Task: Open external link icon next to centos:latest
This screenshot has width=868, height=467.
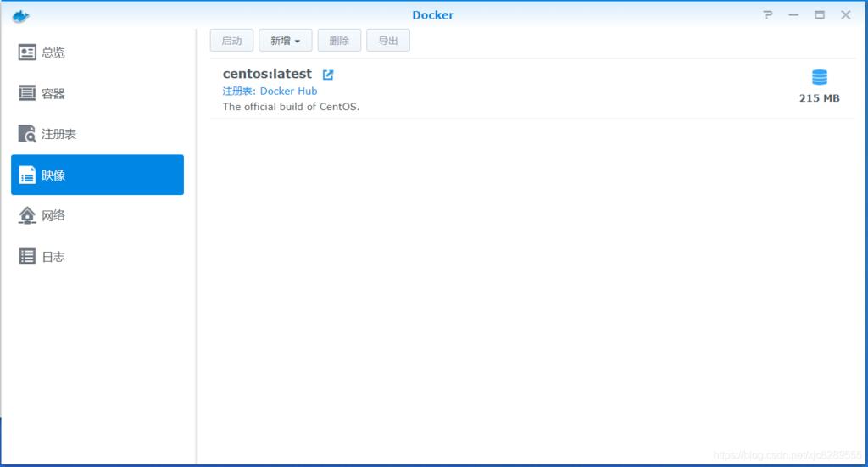Action: click(328, 74)
